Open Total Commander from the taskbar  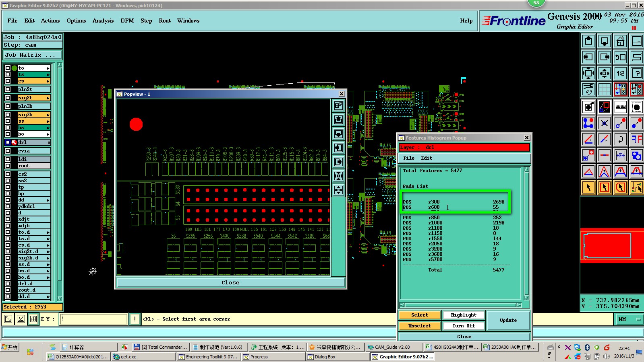(x=161, y=347)
